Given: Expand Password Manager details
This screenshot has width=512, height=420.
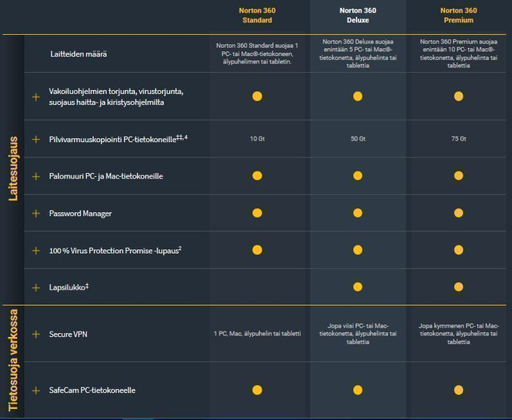Looking at the screenshot, I should click(36, 213).
